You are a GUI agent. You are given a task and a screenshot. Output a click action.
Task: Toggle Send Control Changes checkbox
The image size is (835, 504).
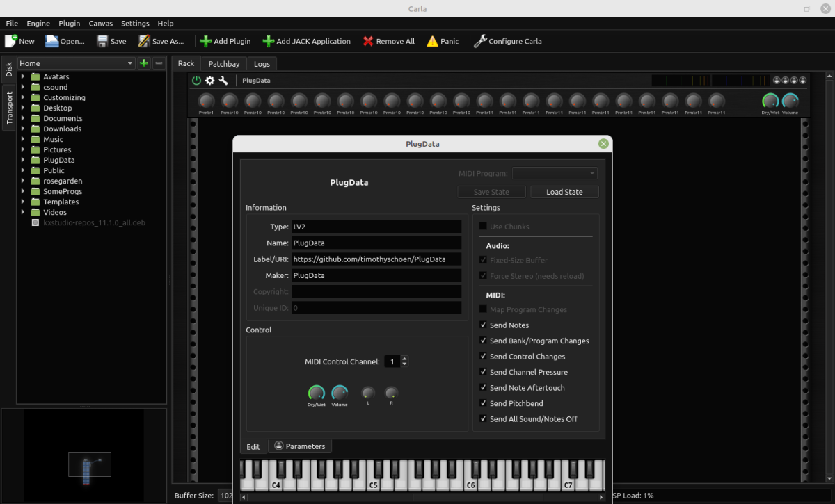(x=484, y=357)
